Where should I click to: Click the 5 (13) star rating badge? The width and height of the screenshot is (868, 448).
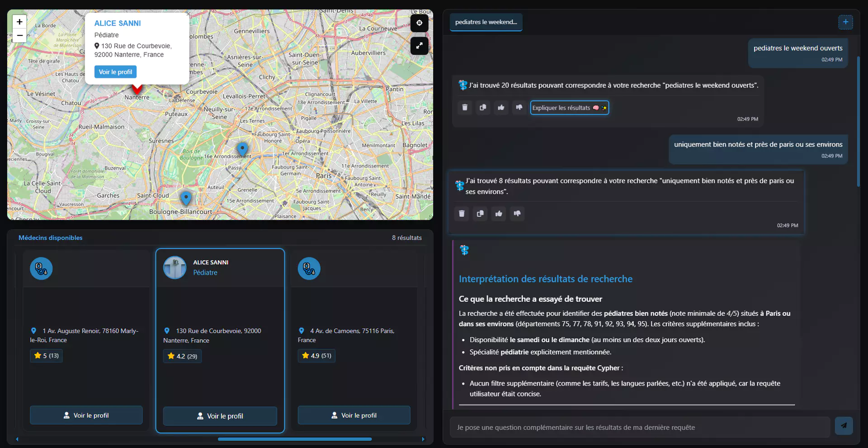(47, 356)
